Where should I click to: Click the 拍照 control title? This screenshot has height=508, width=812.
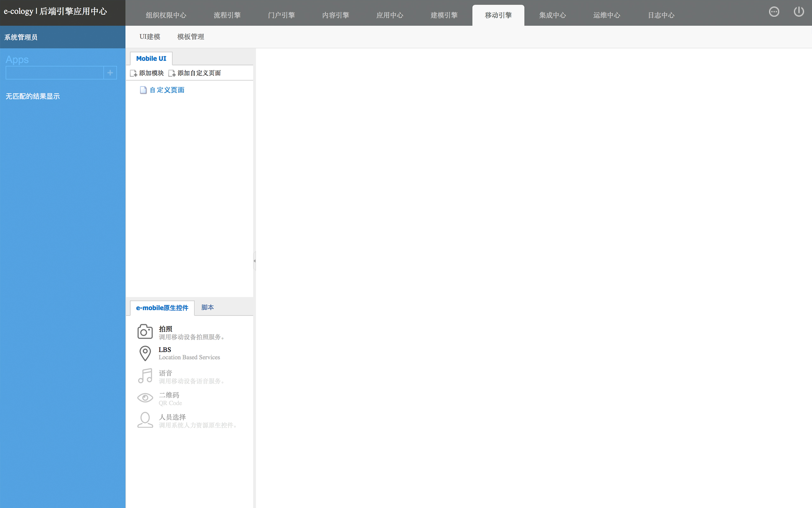coord(166,329)
